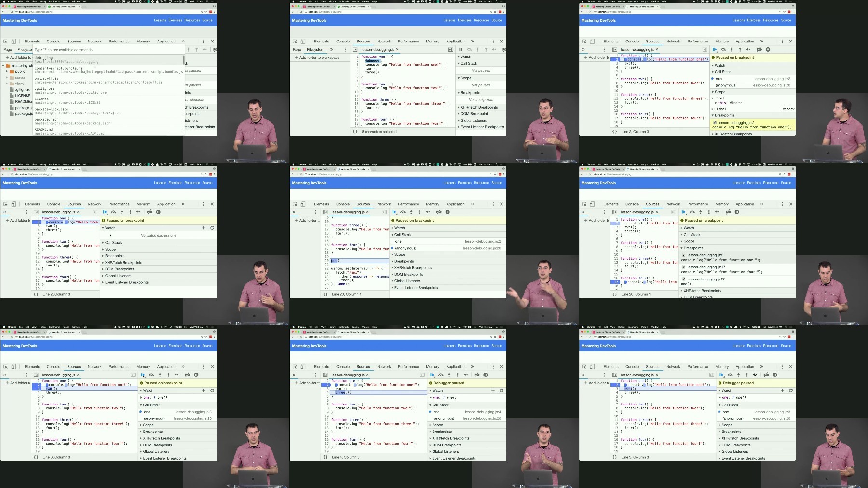Switch to Console tab in the setInterval code frame
The height and width of the screenshot is (488, 868).
(x=343, y=204)
